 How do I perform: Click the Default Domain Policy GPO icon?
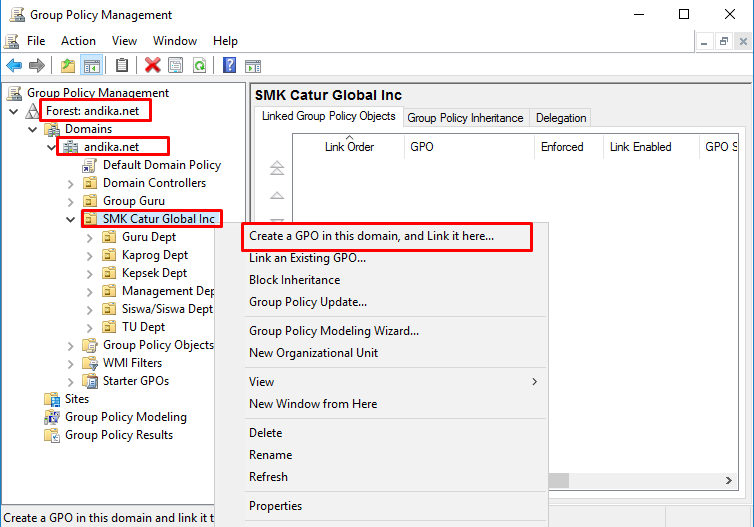coord(89,165)
